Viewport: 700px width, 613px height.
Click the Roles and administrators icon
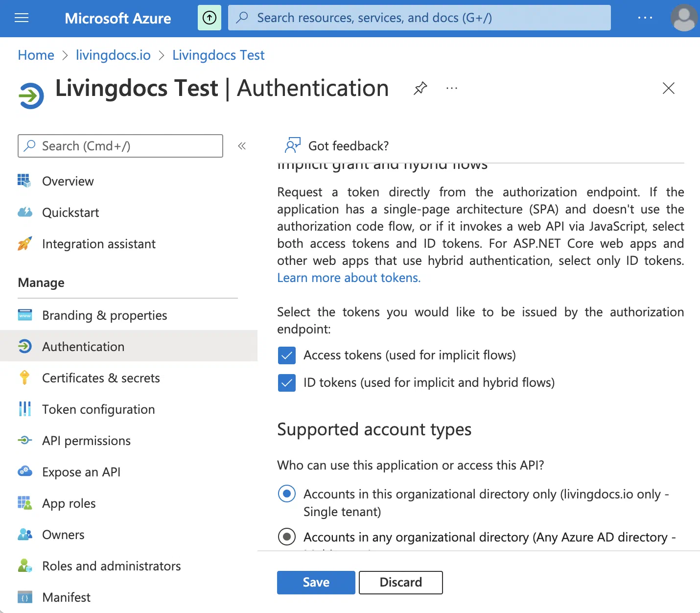(24, 566)
